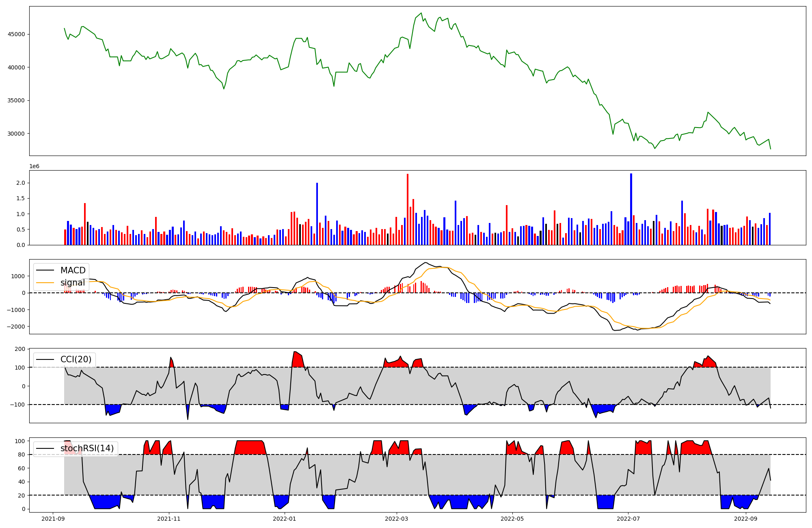Click the tallest red volume bar

(x=408, y=209)
